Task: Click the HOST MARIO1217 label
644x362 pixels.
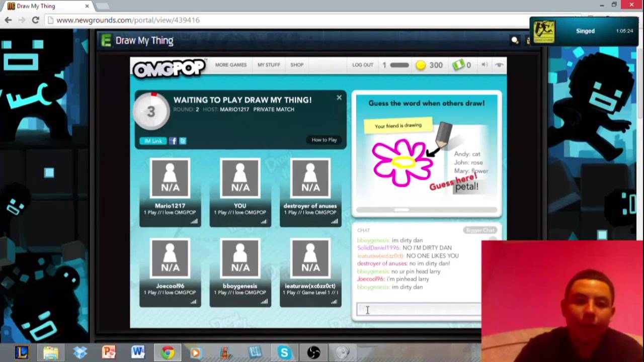Action: coord(226,109)
